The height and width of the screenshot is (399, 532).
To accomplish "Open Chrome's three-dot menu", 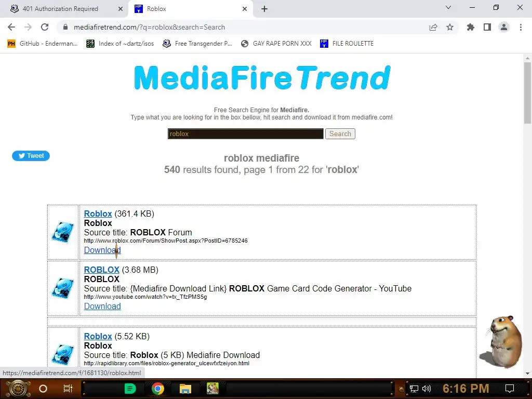I will (x=521, y=27).
